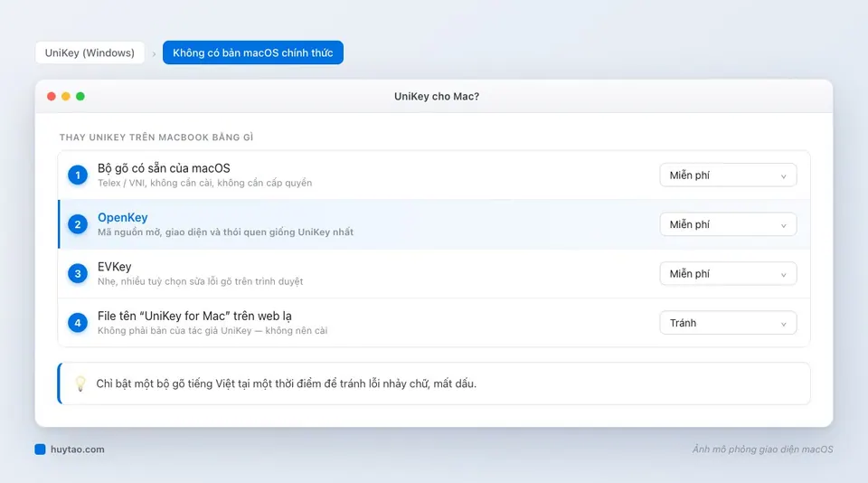
Task: Click the light bulb tip icon
Action: 80,384
